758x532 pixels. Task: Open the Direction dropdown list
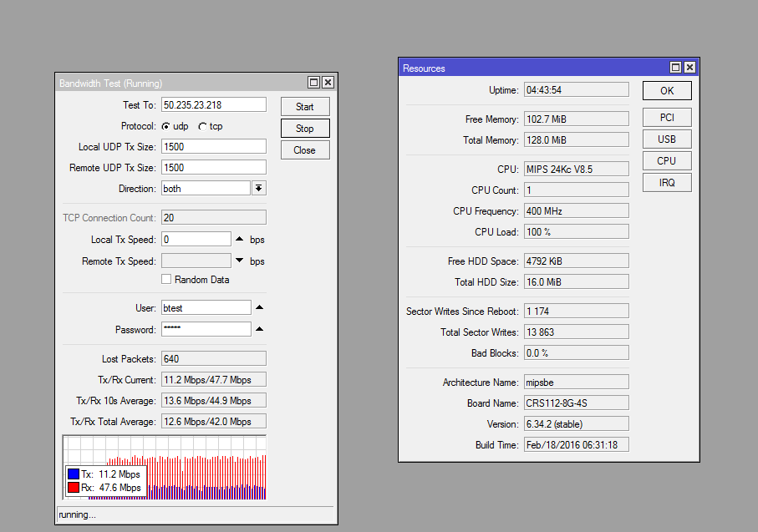pyautogui.click(x=259, y=189)
